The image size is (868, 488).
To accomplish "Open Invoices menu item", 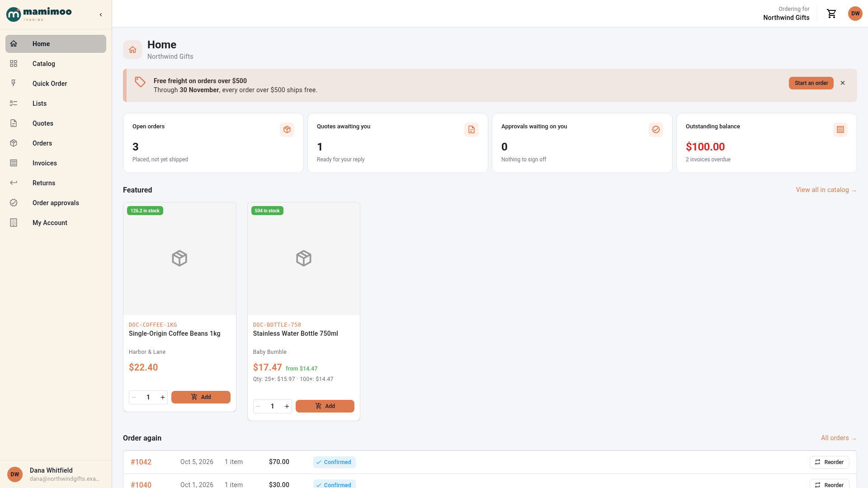I will pyautogui.click(x=56, y=163).
